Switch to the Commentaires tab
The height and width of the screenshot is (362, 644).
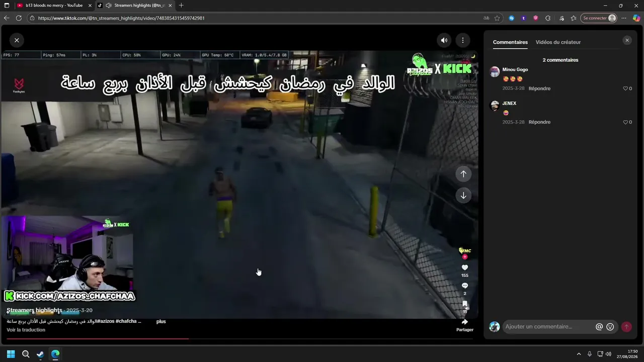pos(510,42)
